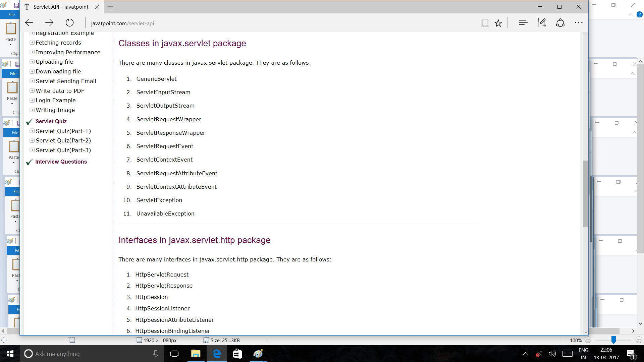Open Paste dropdown arrow in Paint
644x362 pixels.
point(10,44)
